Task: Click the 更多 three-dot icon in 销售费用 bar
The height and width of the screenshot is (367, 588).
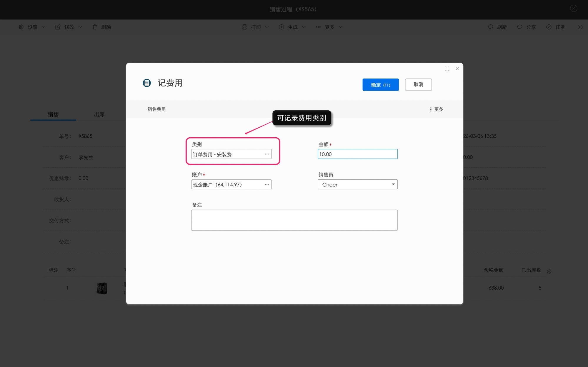Action: (431, 109)
